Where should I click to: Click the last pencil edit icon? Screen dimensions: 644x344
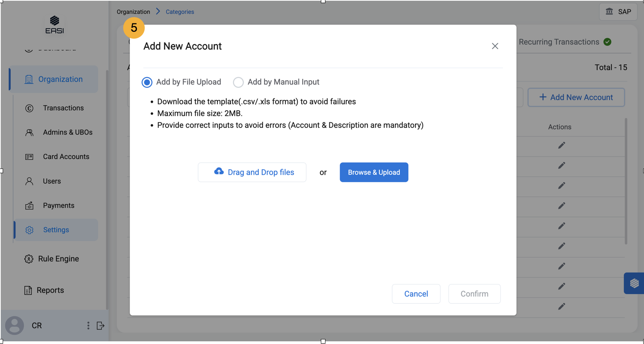[x=561, y=307]
